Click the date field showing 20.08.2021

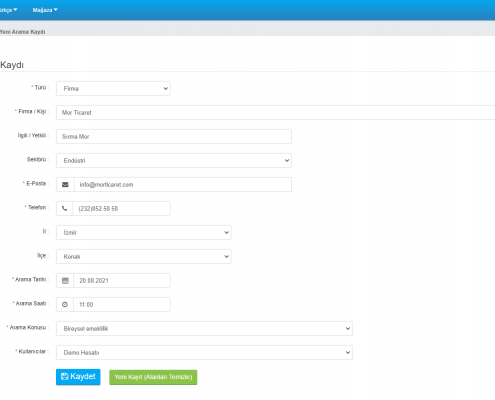click(x=122, y=281)
